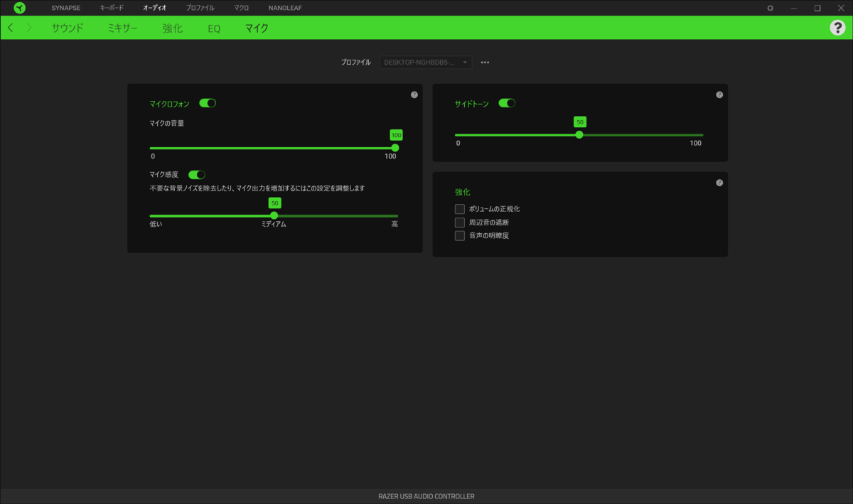Open the large help question mark
Image resolution: width=853 pixels, height=504 pixels.
(837, 28)
